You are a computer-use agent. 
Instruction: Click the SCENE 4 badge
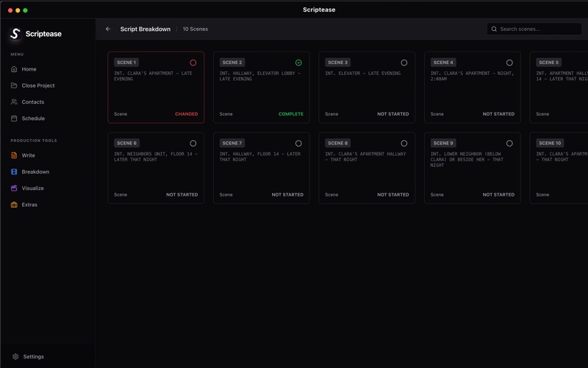[x=443, y=63]
